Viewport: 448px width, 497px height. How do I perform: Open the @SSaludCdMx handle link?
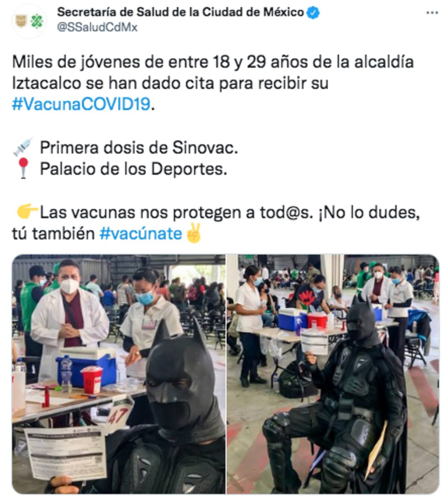coord(97,27)
